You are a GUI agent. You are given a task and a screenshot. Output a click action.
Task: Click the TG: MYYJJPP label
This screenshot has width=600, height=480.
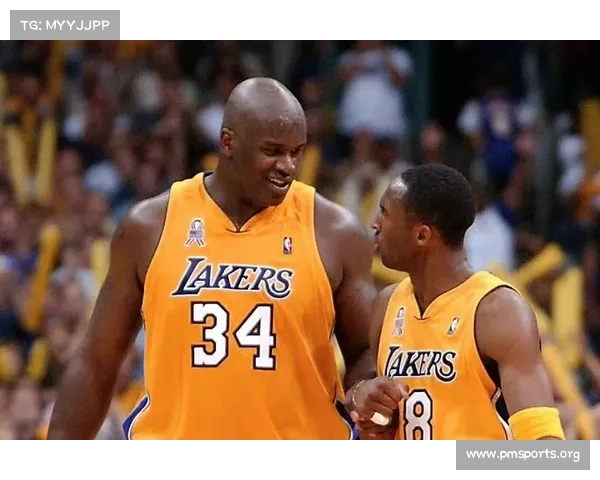tap(65, 25)
